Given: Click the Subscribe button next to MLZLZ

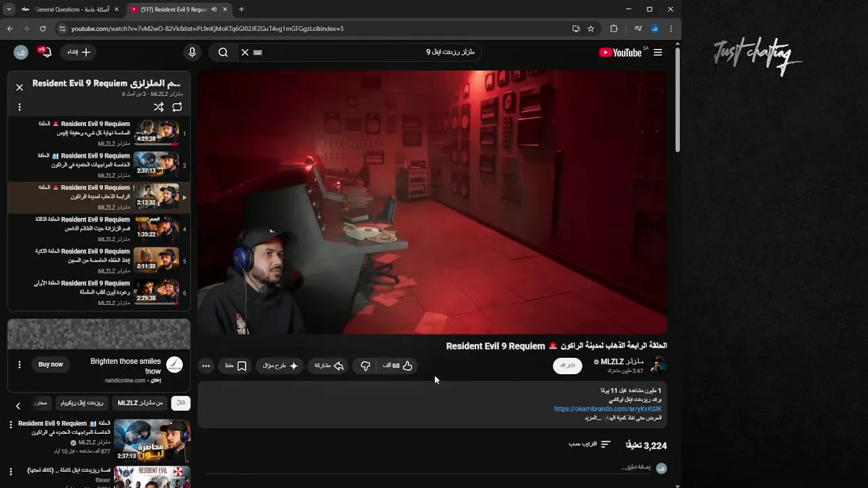Looking at the screenshot, I should [568, 366].
